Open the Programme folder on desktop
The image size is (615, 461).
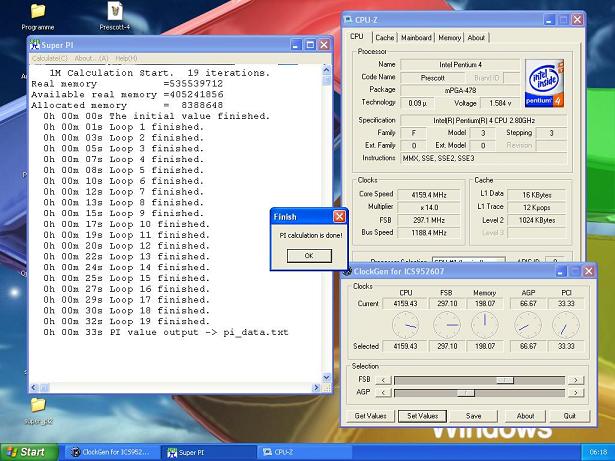coord(37,12)
